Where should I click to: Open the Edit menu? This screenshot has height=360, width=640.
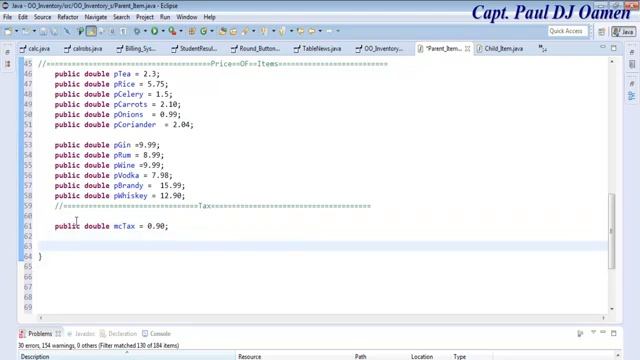pyautogui.click(x=23, y=17)
